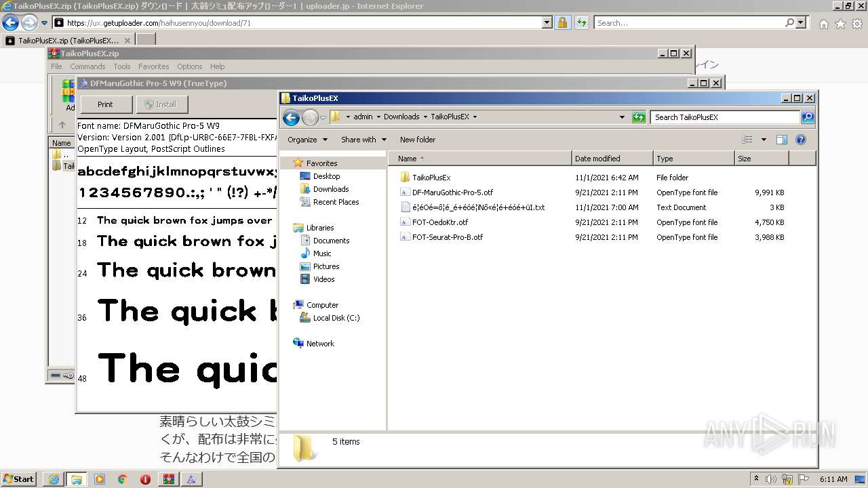868x488 pixels.
Task: Open Recent Places in Favorites
Action: 336,202
